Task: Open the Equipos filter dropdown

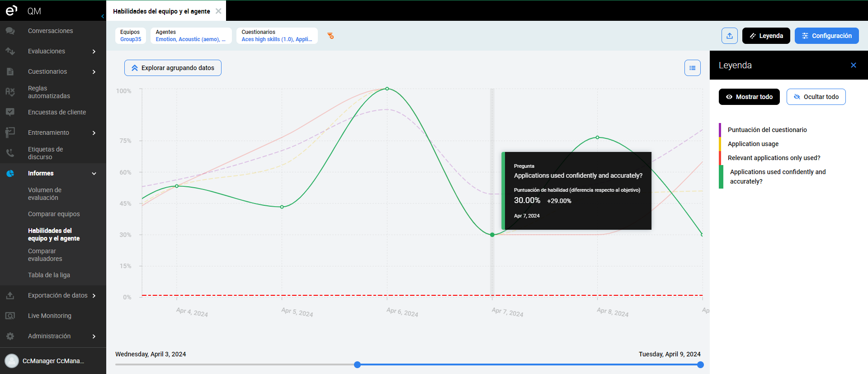Action: coord(131,36)
